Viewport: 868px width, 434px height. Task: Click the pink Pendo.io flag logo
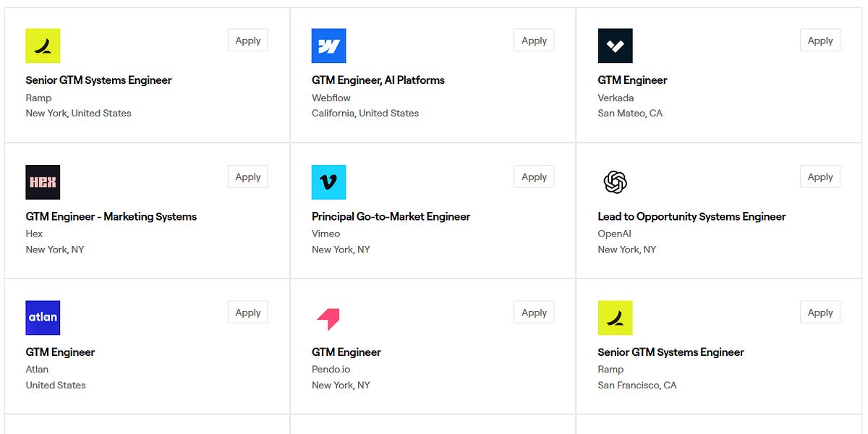coord(329,318)
